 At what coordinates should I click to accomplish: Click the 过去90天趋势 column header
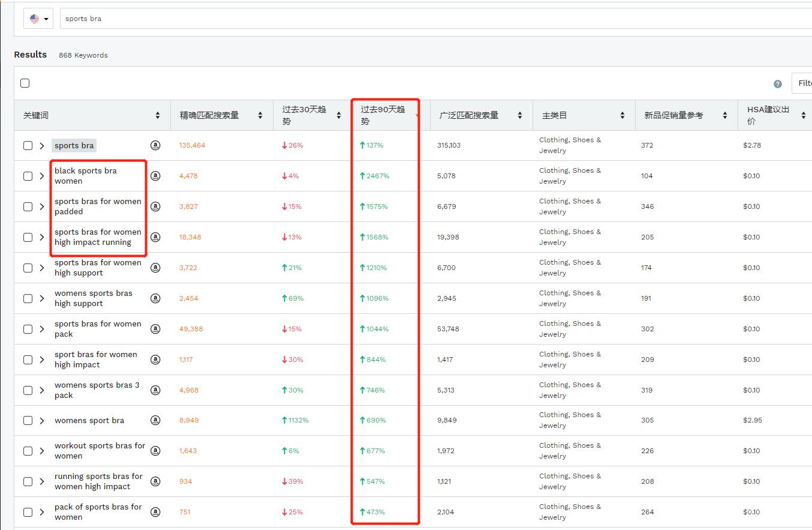click(x=383, y=115)
